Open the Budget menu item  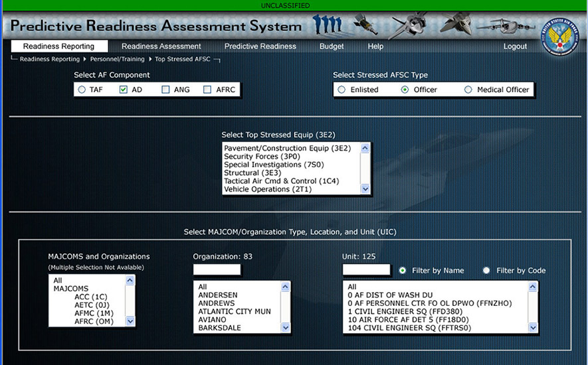coord(332,46)
